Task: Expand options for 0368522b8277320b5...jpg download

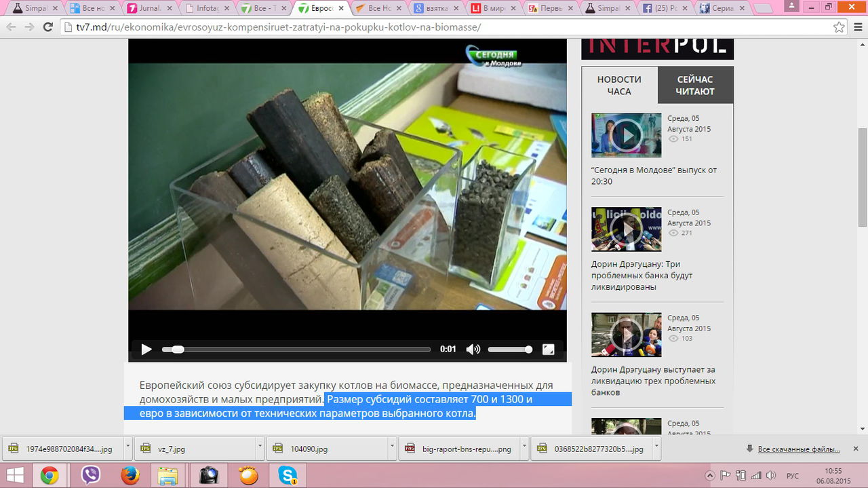Action: pyautogui.click(x=656, y=449)
